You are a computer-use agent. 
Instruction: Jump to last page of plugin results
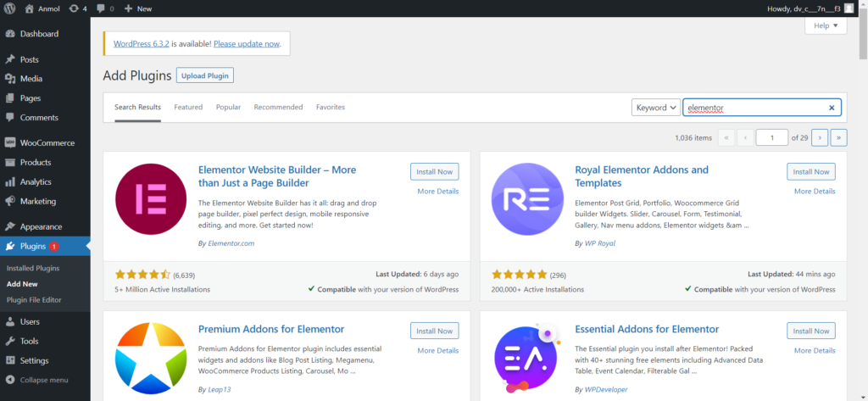pyautogui.click(x=838, y=138)
